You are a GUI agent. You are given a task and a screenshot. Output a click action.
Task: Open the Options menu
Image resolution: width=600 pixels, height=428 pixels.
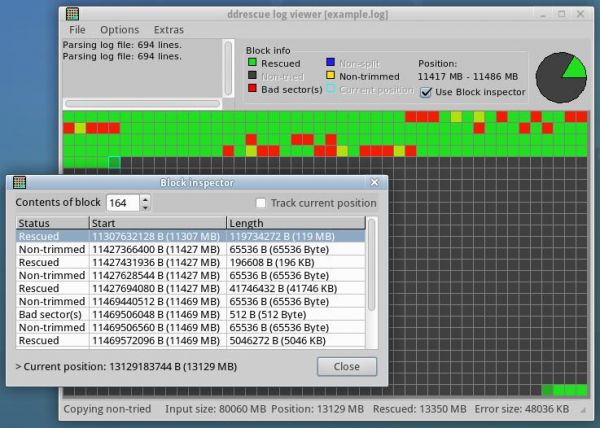120,30
